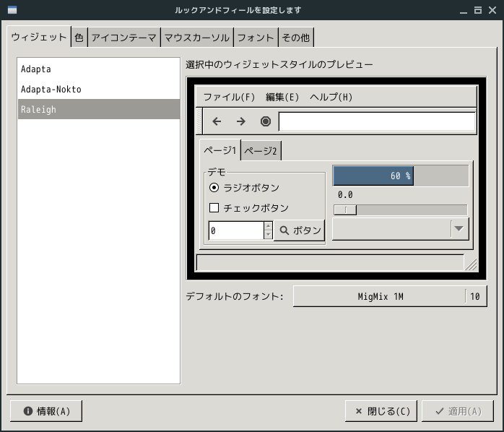Open the アイコンテーマ tab
Image resolution: width=504 pixels, height=432 pixels.
click(x=123, y=38)
